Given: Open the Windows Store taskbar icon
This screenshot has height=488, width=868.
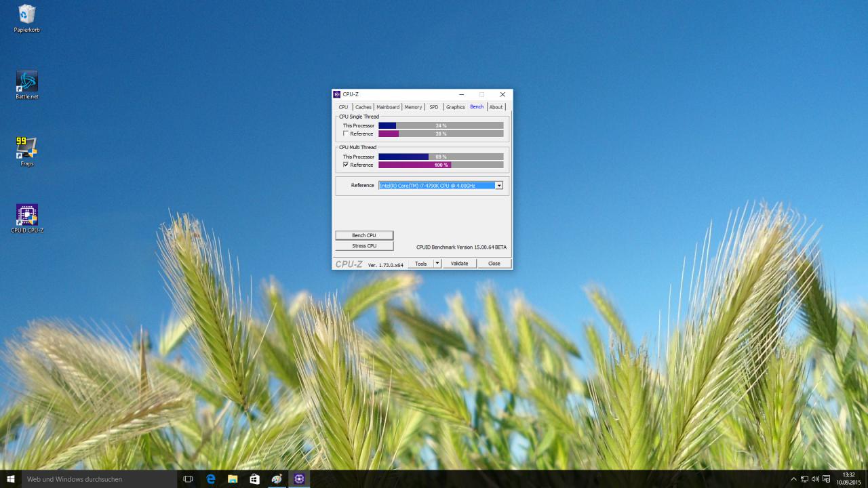Looking at the screenshot, I should tap(254, 479).
